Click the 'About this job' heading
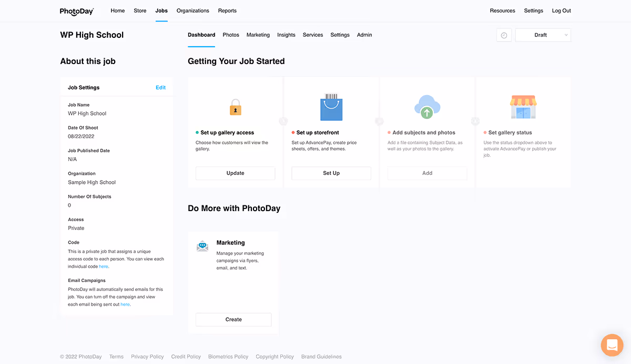 point(88,61)
